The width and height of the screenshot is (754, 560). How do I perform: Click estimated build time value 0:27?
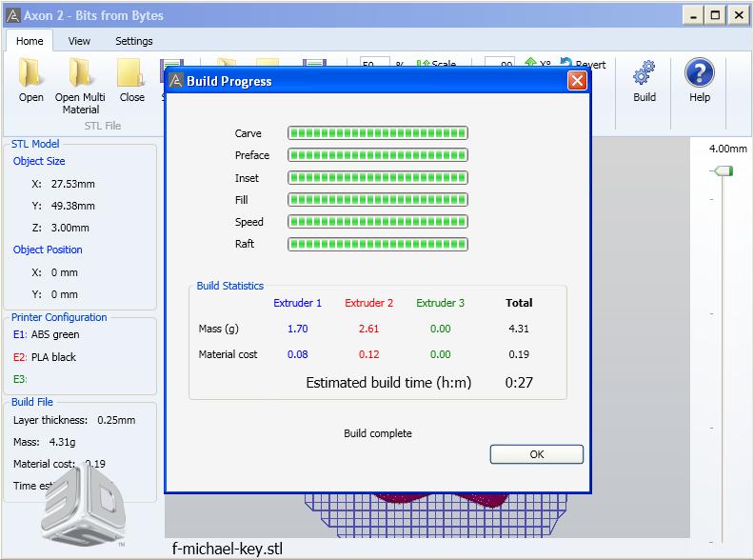pos(519,383)
